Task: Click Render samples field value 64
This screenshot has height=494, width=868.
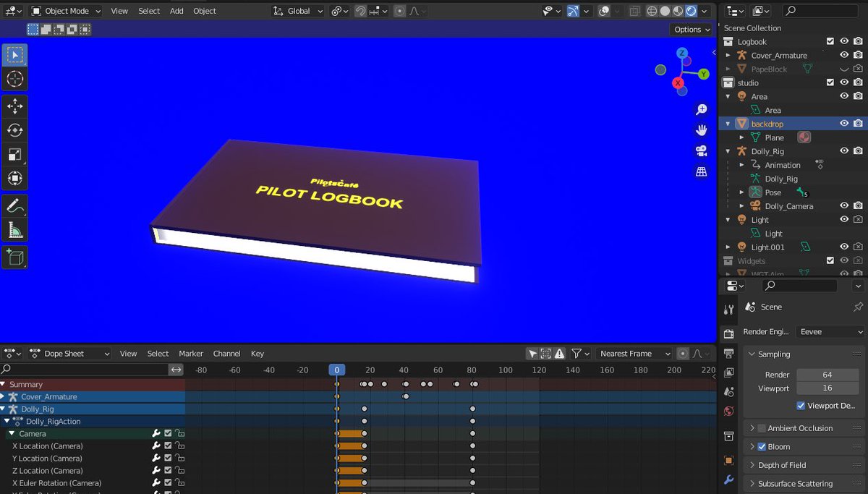Action: (x=827, y=375)
